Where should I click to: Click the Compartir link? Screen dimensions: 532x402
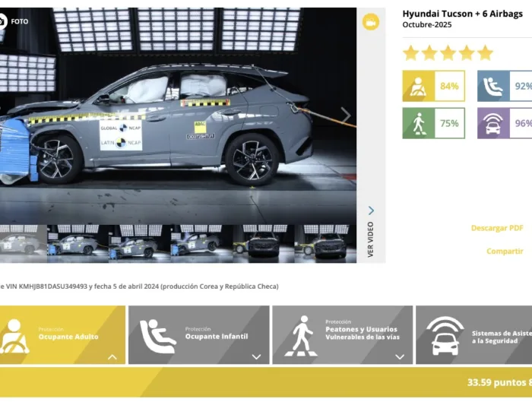click(x=505, y=251)
